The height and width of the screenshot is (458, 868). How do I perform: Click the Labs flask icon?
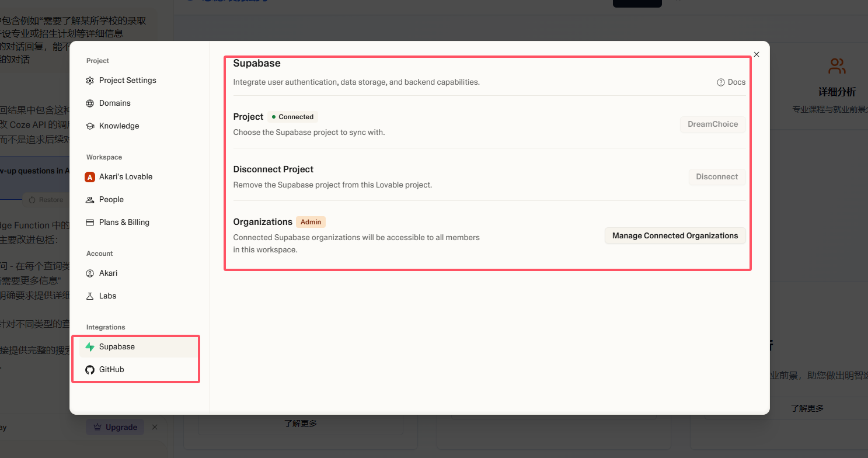[90, 296]
